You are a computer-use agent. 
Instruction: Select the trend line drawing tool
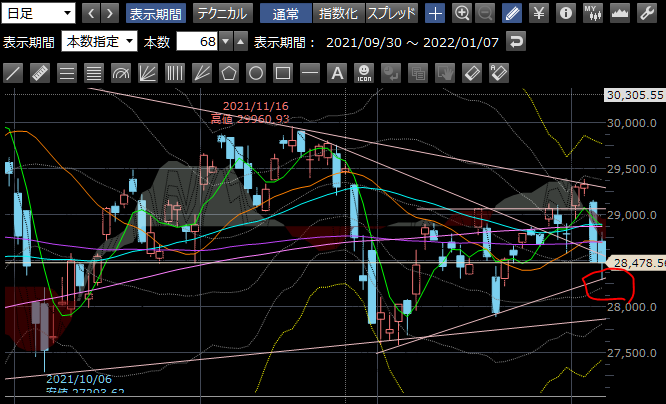tap(14, 73)
